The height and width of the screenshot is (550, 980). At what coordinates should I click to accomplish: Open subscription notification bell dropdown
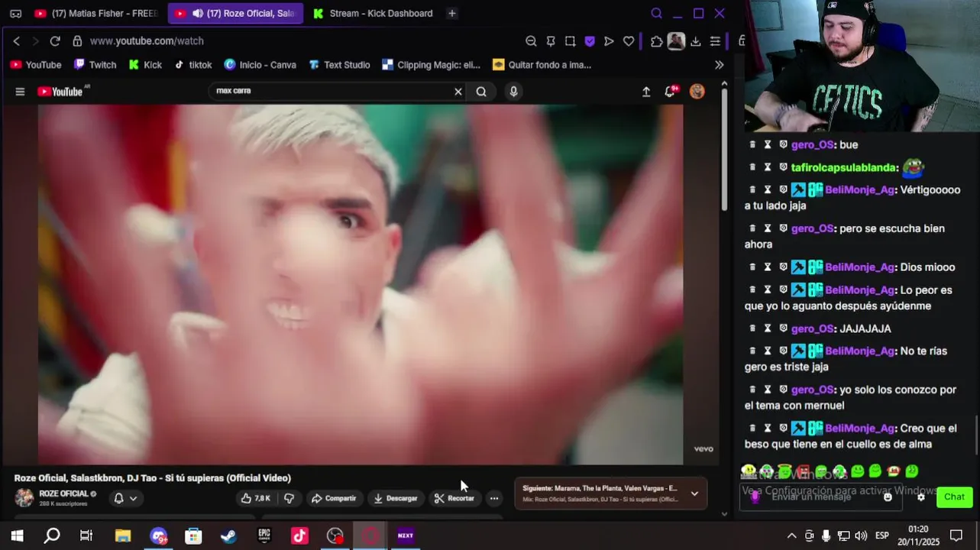[x=125, y=498]
